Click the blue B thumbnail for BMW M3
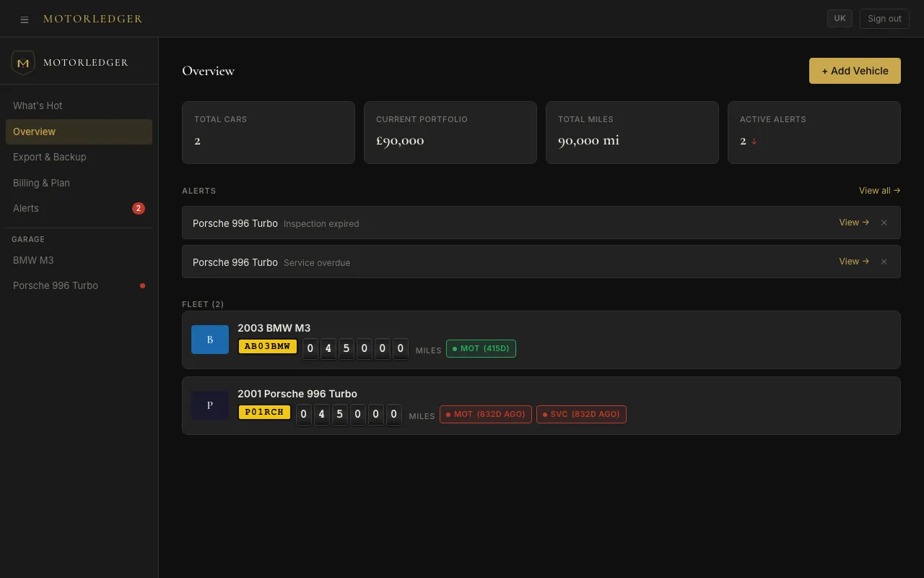The height and width of the screenshot is (578, 924). coord(210,340)
